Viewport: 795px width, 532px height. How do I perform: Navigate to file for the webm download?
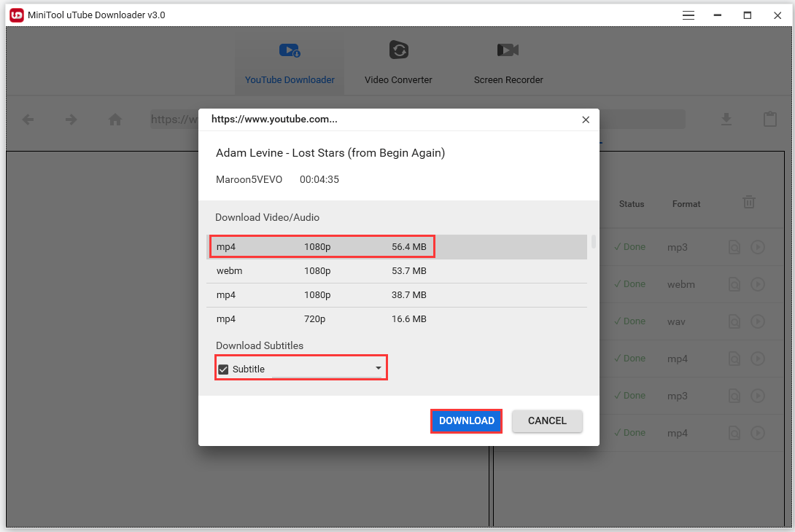click(x=735, y=284)
